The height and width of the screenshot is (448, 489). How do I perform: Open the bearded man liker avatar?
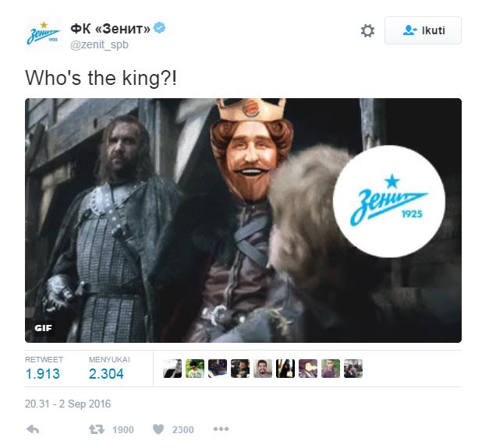(x=263, y=369)
